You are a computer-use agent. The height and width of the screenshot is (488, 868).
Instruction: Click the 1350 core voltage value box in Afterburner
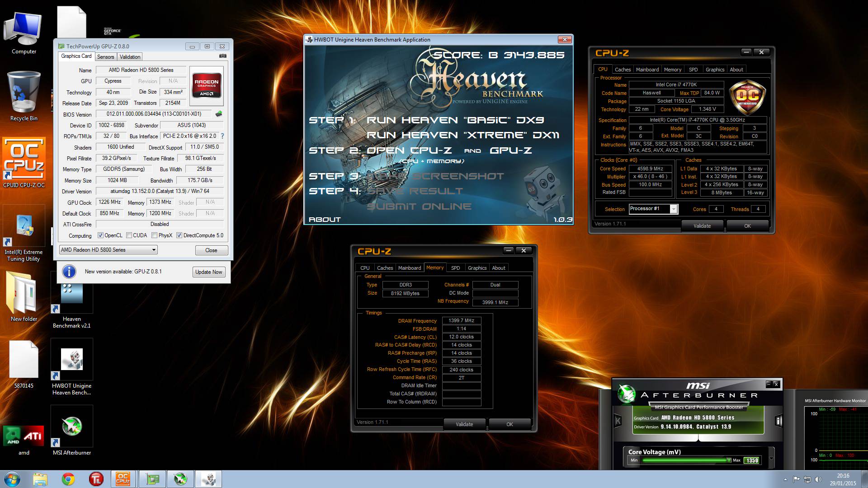tap(752, 460)
